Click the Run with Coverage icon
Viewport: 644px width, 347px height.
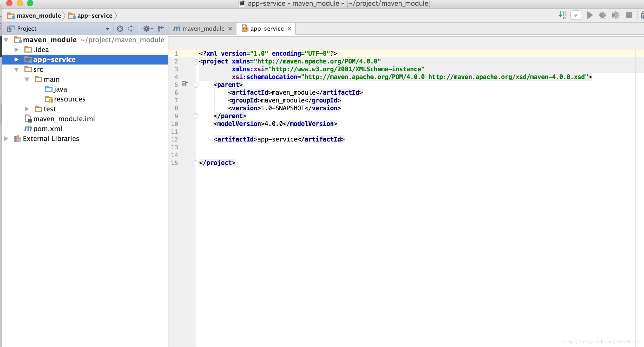coord(616,15)
